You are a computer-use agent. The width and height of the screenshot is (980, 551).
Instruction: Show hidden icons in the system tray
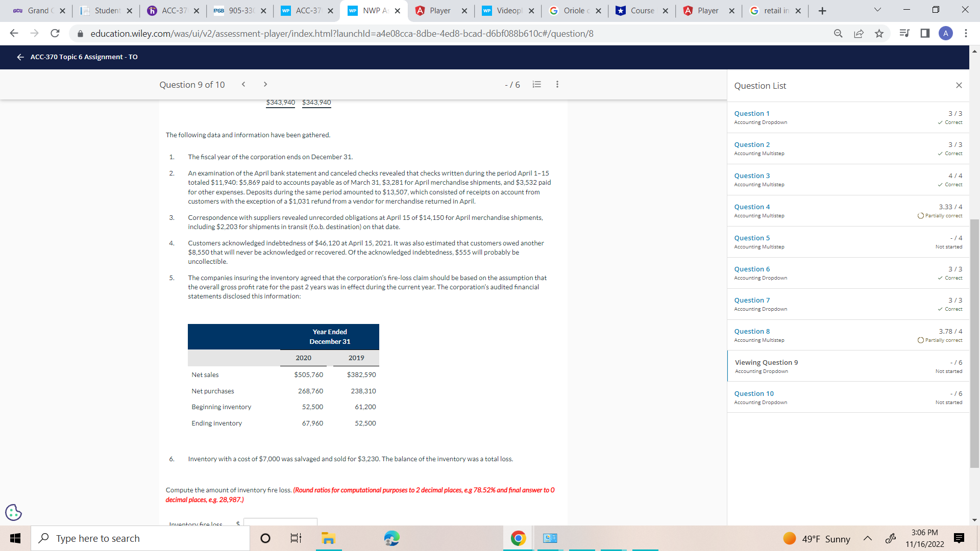[x=867, y=538]
